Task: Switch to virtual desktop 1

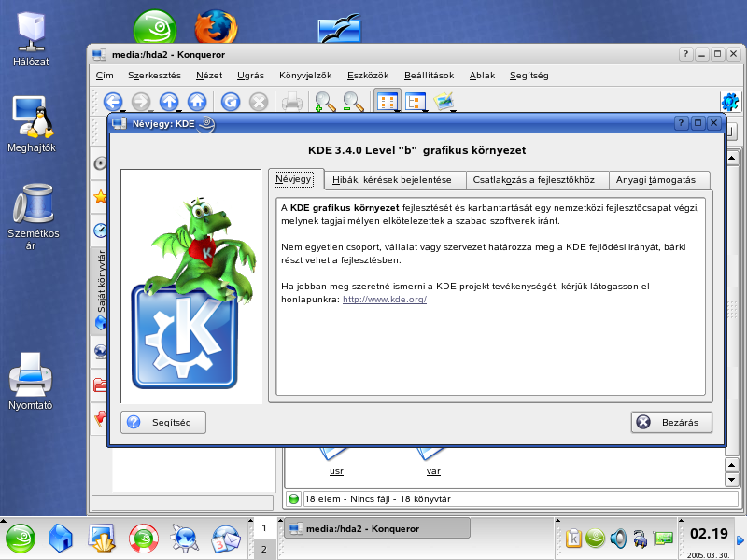Action: point(264,528)
